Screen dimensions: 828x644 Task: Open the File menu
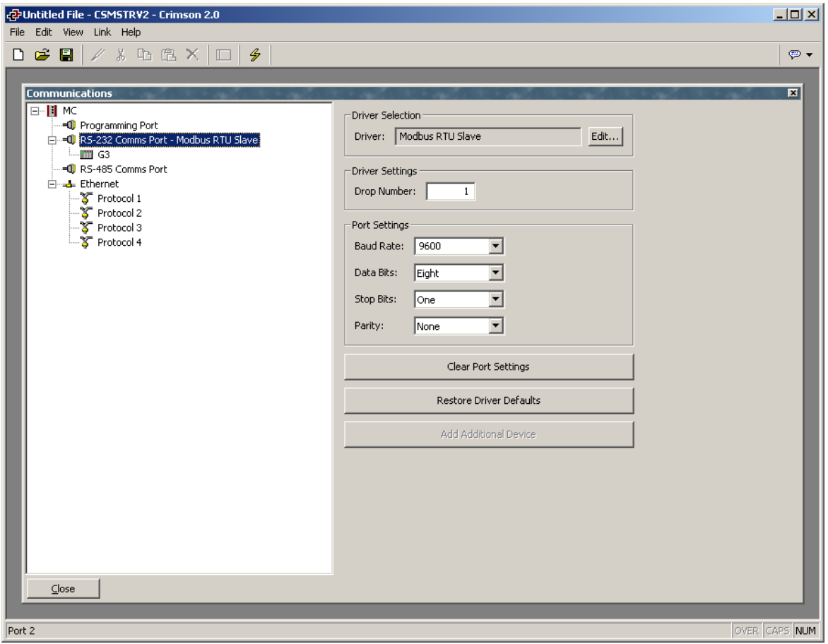(18, 32)
